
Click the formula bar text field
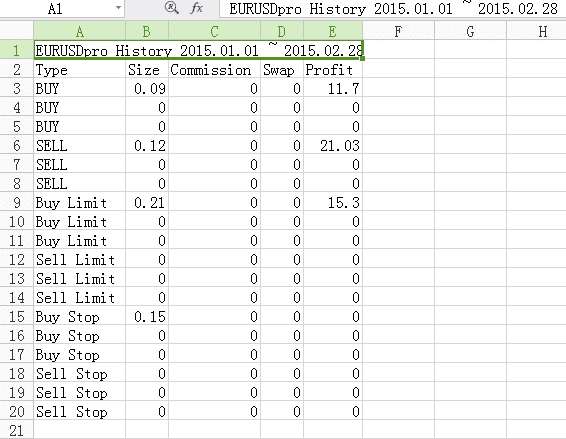point(393,8)
